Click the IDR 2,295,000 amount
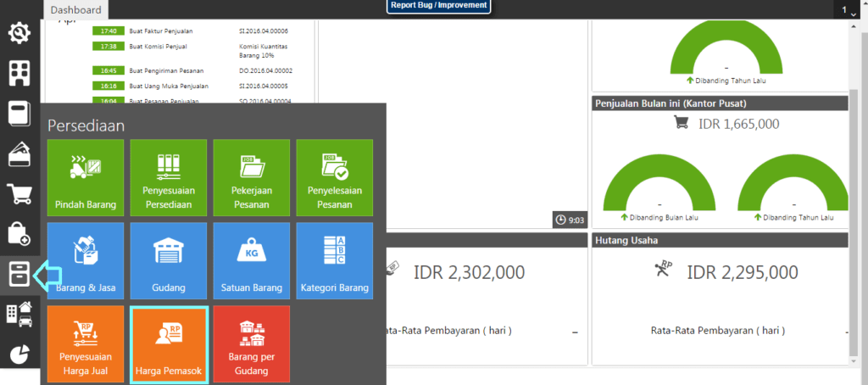The image size is (868, 385). (743, 272)
